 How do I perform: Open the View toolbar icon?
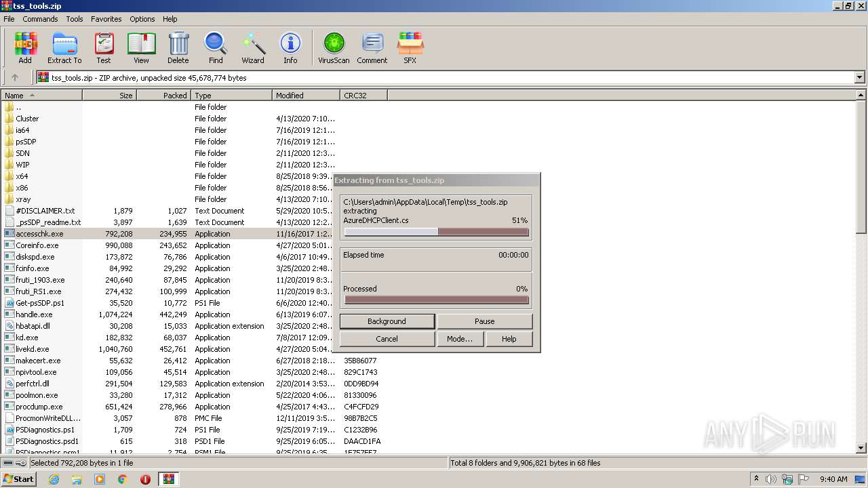(x=141, y=48)
